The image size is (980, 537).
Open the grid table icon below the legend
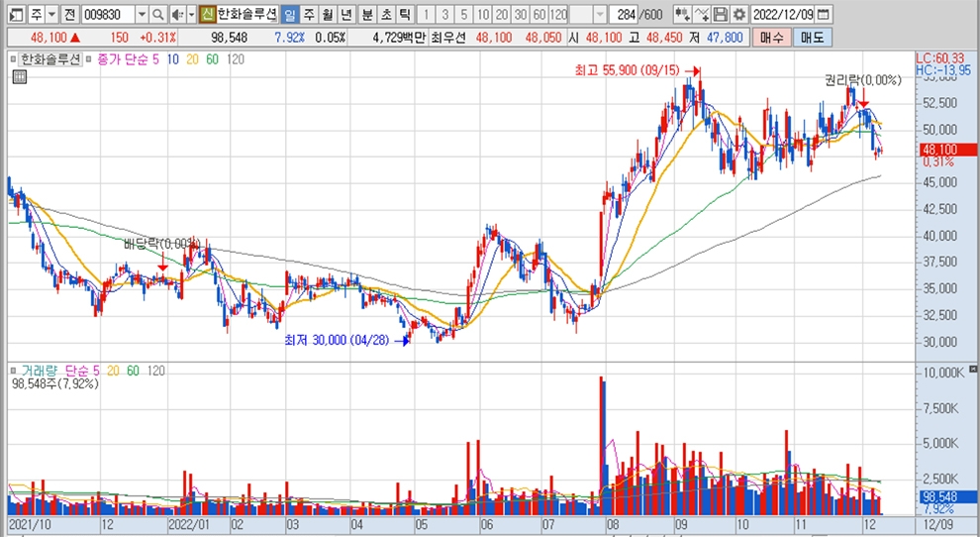tap(20, 77)
